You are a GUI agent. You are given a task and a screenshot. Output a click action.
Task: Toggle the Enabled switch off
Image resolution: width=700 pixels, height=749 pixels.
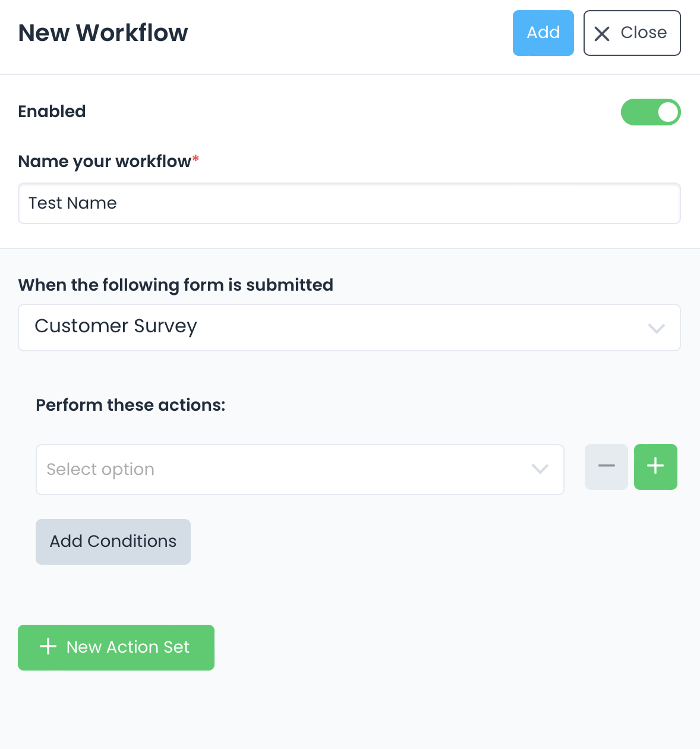pos(651,112)
